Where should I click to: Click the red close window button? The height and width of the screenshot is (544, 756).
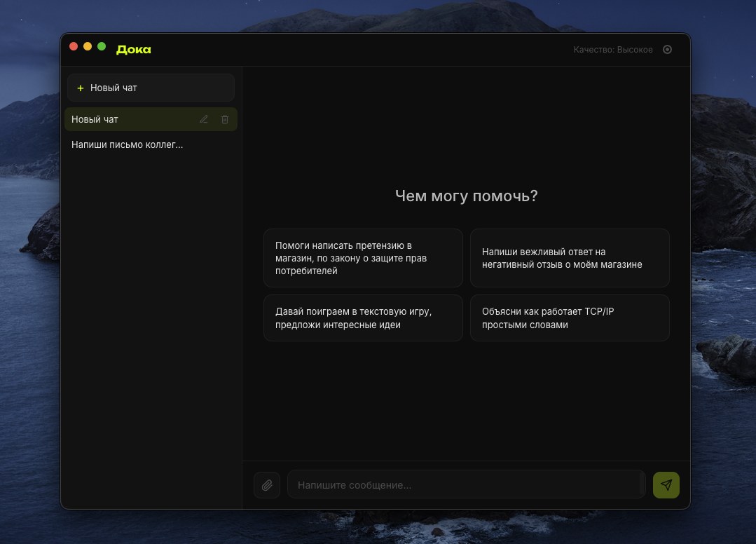point(74,46)
